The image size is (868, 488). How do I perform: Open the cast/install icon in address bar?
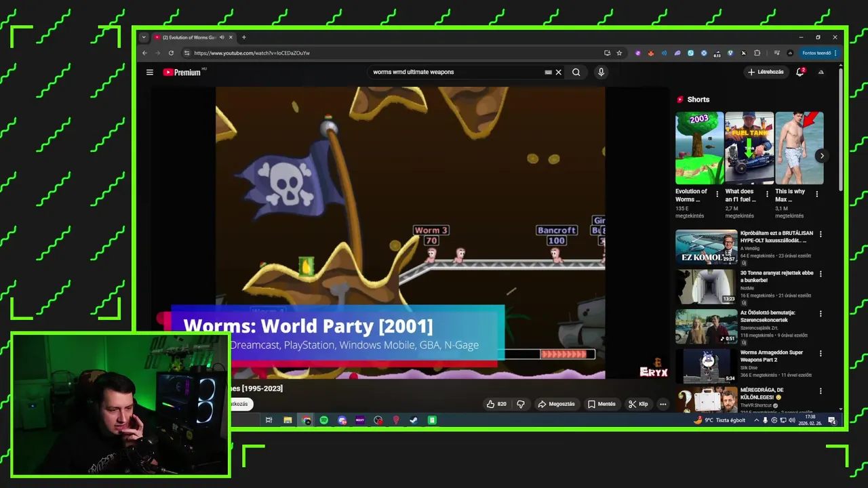click(607, 53)
